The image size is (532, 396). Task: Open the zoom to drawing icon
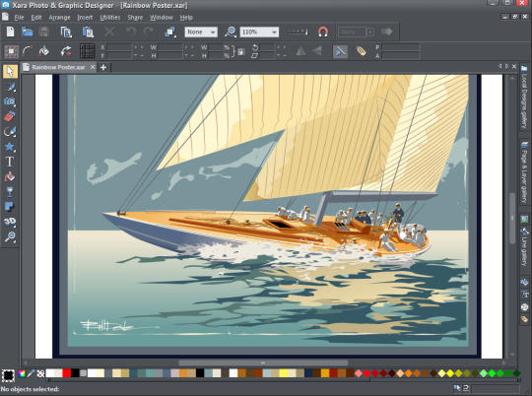pyautogui.click(x=231, y=32)
